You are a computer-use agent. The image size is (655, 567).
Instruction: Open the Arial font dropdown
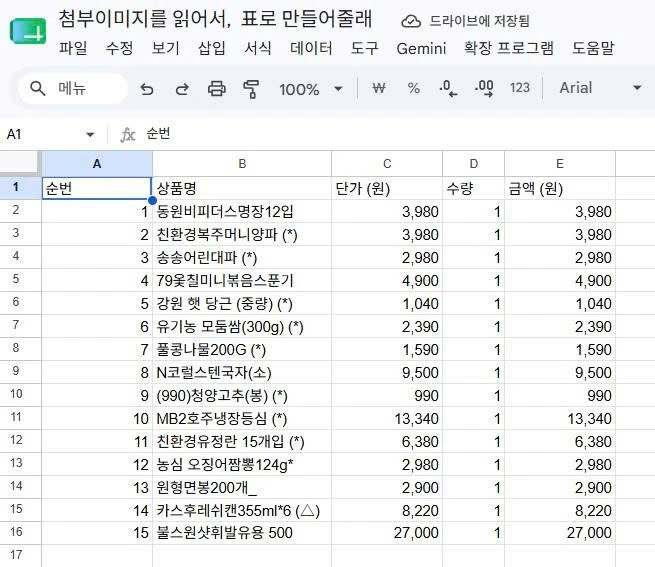(600, 88)
